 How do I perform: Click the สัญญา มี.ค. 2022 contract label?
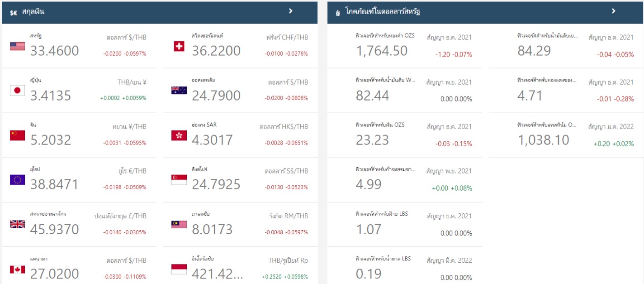[x=450, y=260]
